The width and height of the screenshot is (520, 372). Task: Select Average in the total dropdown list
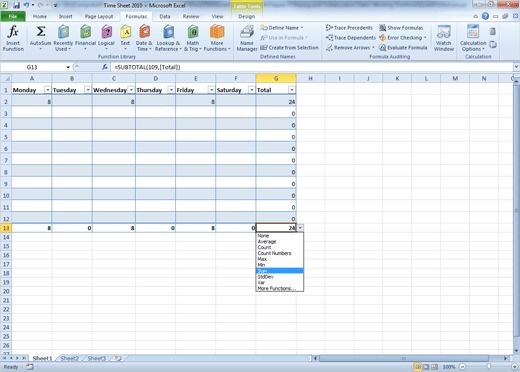coord(279,241)
